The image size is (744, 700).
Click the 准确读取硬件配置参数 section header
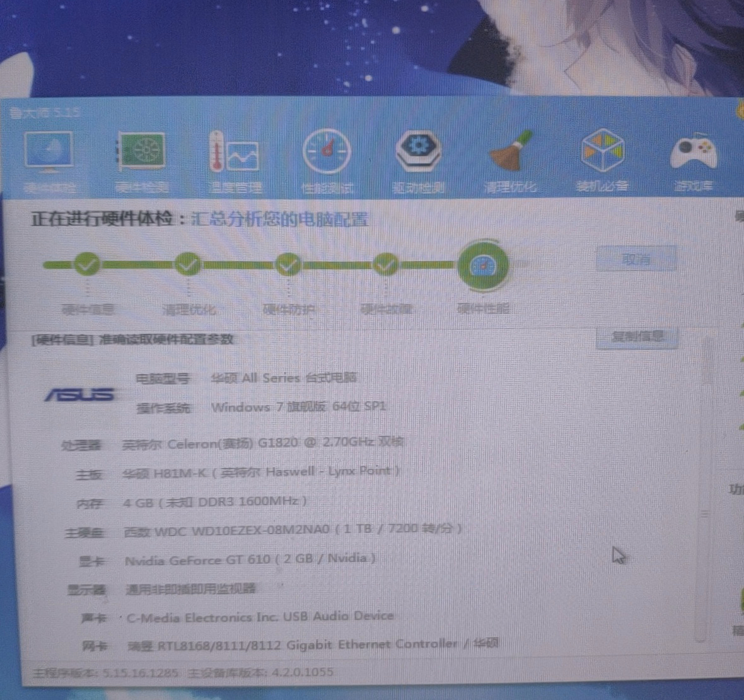click(x=166, y=339)
